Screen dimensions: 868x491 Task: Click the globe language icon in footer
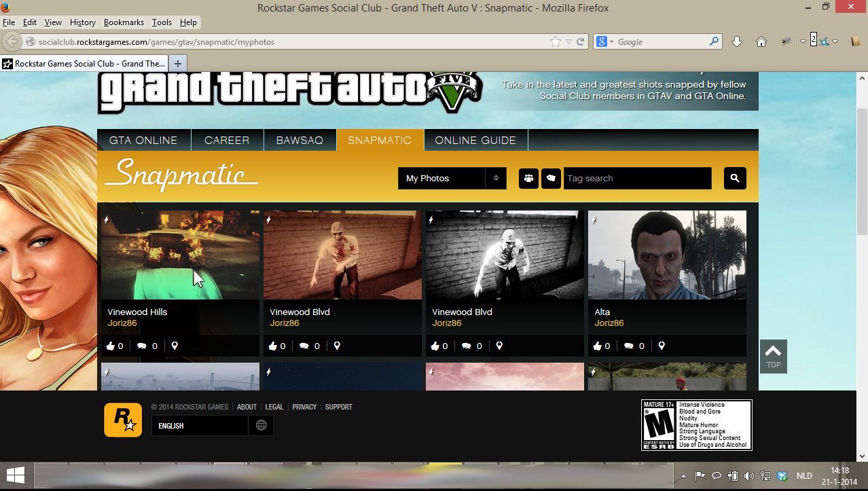[x=261, y=425]
